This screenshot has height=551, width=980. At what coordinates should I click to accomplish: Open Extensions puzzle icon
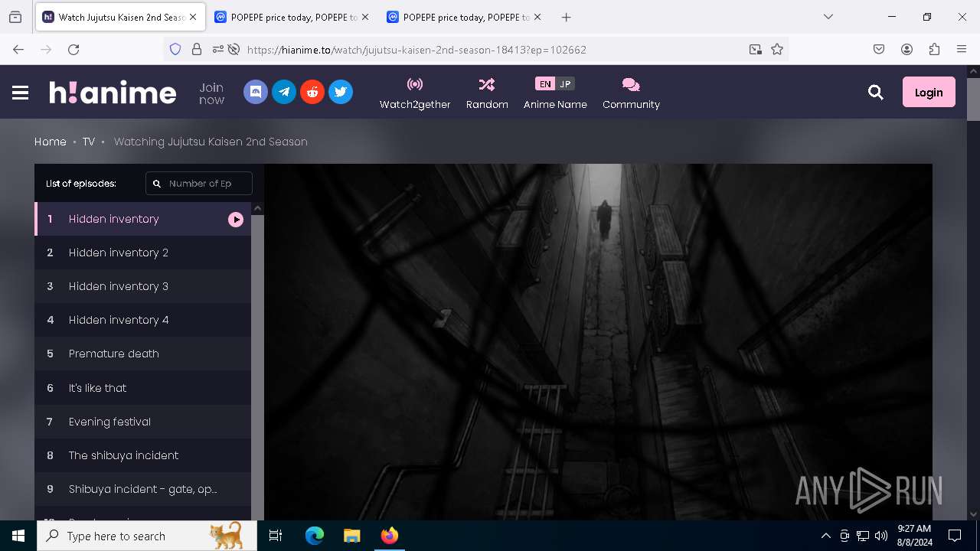point(934,49)
